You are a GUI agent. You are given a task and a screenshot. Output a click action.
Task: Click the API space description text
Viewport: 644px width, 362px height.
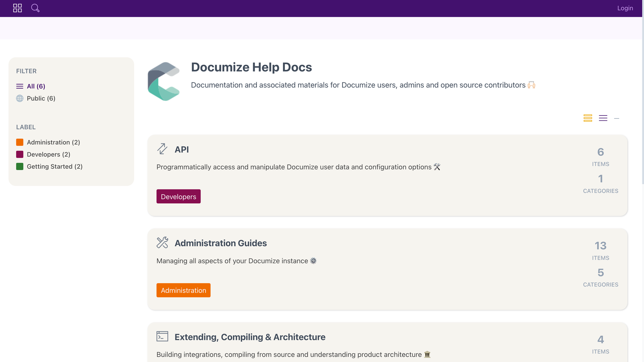(298, 167)
